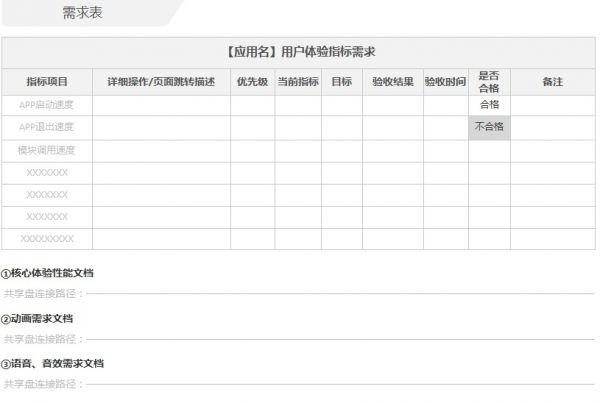Select the APP启动速度 row cell
The height and width of the screenshot is (403, 600).
click(x=47, y=104)
